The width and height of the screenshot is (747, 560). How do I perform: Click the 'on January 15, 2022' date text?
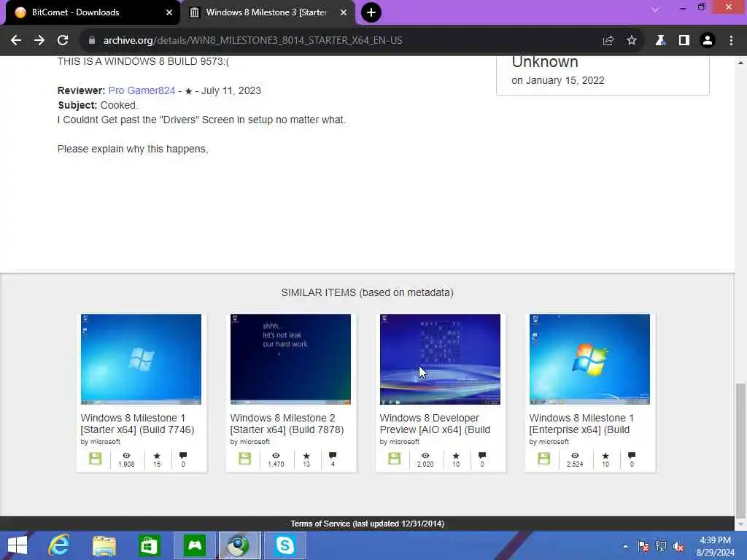(x=558, y=80)
